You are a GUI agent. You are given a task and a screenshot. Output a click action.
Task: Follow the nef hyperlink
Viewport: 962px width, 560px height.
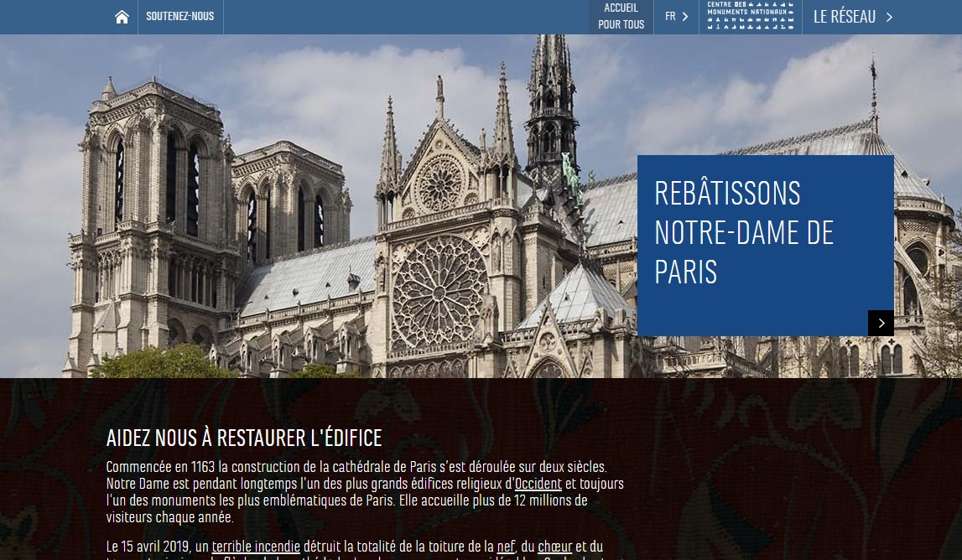(x=506, y=547)
